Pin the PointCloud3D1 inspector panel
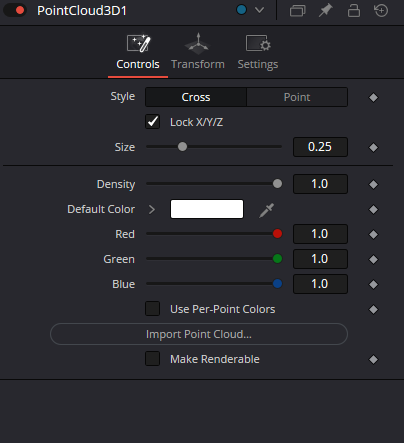 point(325,10)
